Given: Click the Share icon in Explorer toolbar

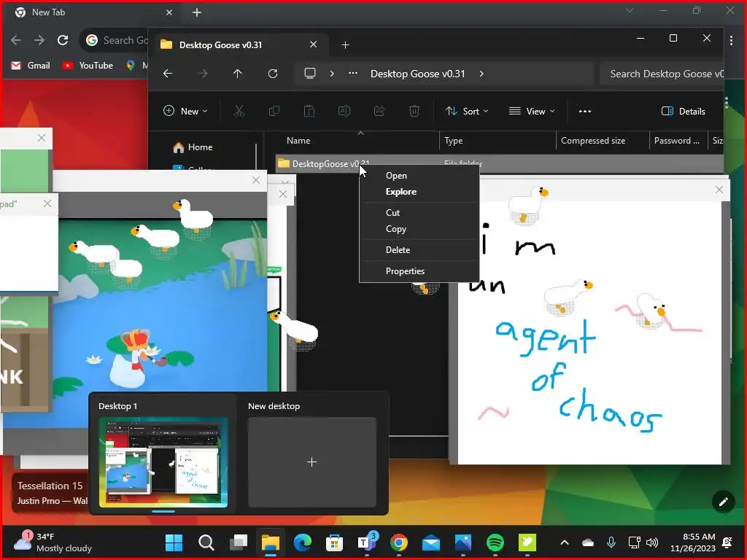Looking at the screenshot, I should pyautogui.click(x=379, y=112).
